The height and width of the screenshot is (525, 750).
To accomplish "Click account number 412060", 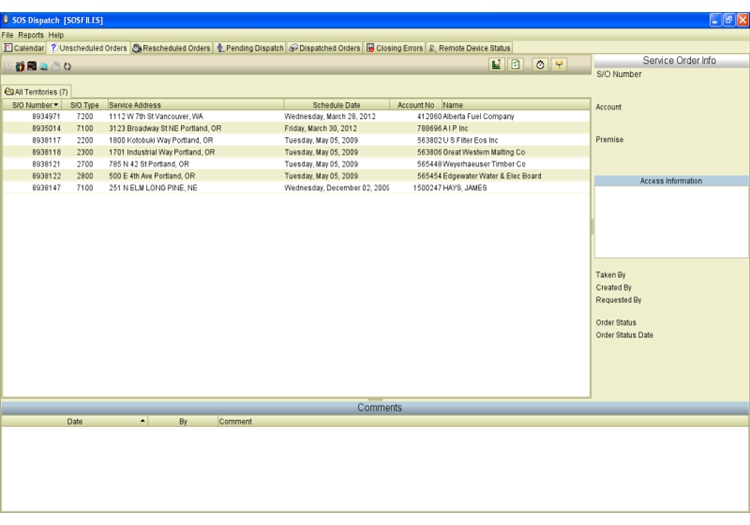I will pos(429,116).
